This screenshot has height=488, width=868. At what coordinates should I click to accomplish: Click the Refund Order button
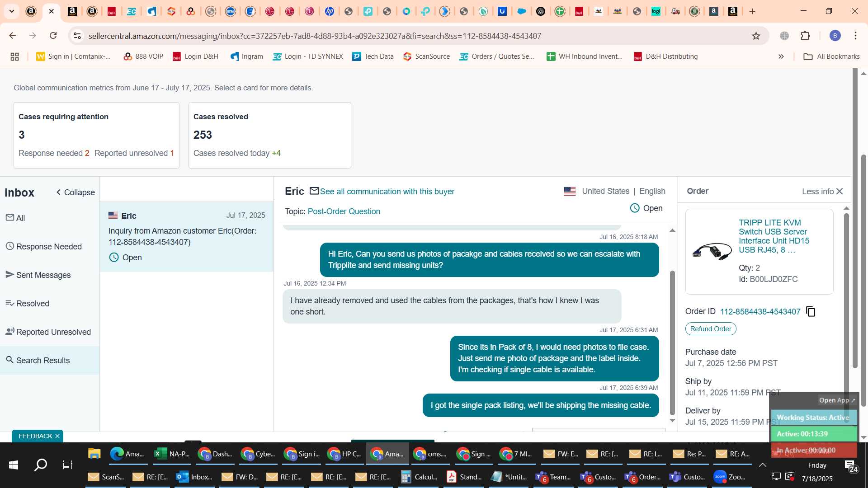pos(711,329)
